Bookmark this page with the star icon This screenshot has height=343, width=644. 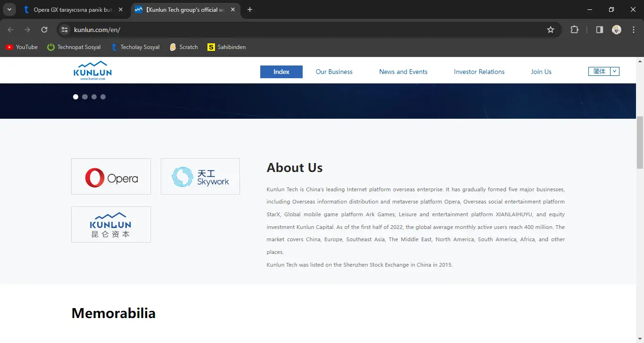pyautogui.click(x=551, y=30)
